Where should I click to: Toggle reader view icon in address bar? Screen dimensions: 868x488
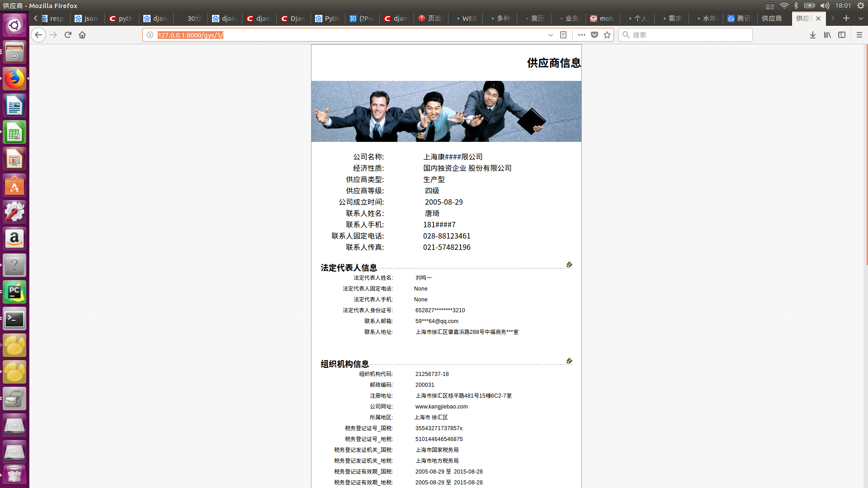563,35
